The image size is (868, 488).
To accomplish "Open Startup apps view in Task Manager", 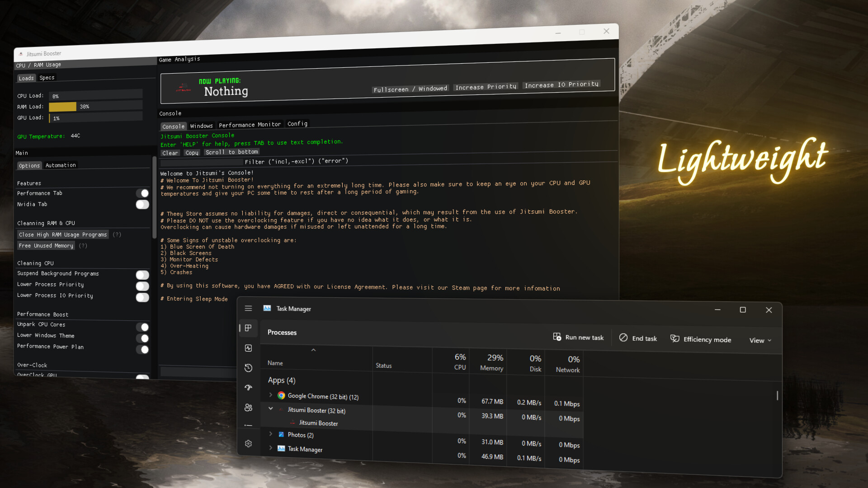I will (248, 388).
